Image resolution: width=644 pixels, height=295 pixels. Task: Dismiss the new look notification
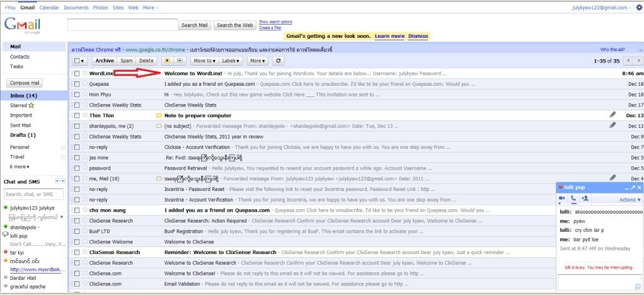point(418,36)
